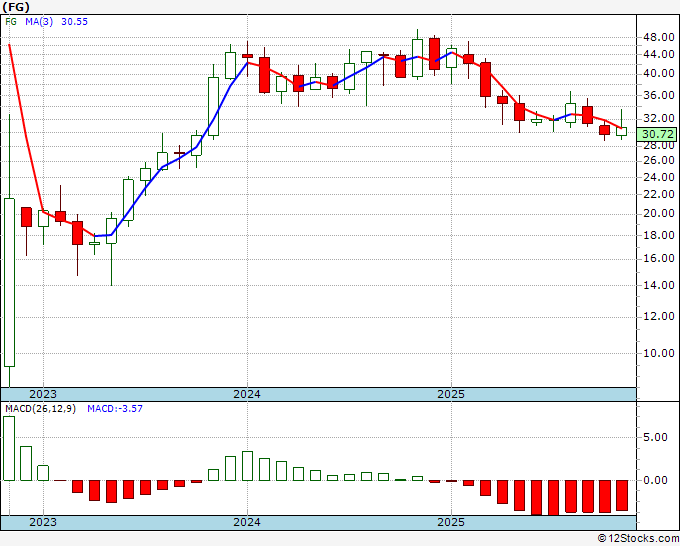Click the 36.00 price axis label
The width and height of the screenshot is (680, 546).
pyautogui.click(x=658, y=95)
